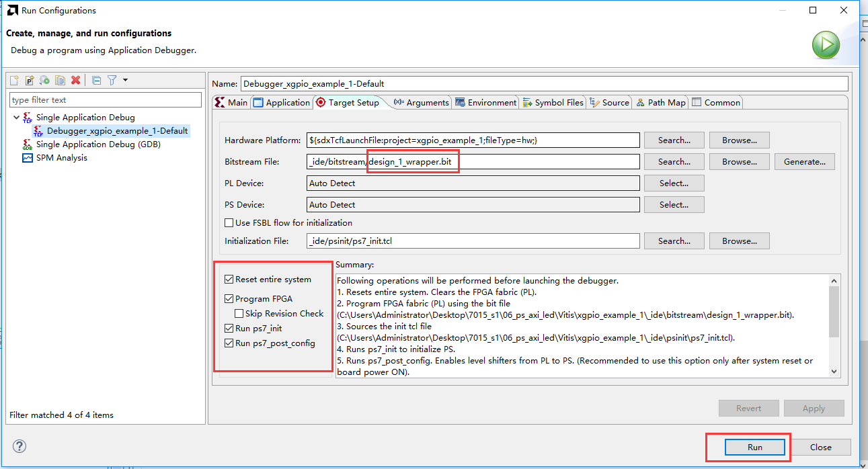Toggle Run ps7_post_config checkbox

229,343
